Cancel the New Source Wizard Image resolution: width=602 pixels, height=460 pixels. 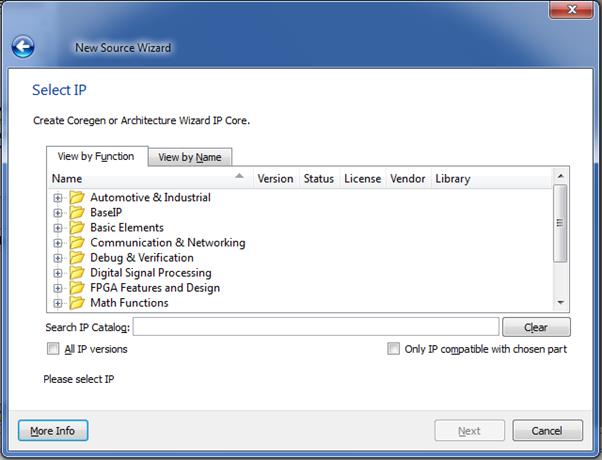click(x=547, y=431)
